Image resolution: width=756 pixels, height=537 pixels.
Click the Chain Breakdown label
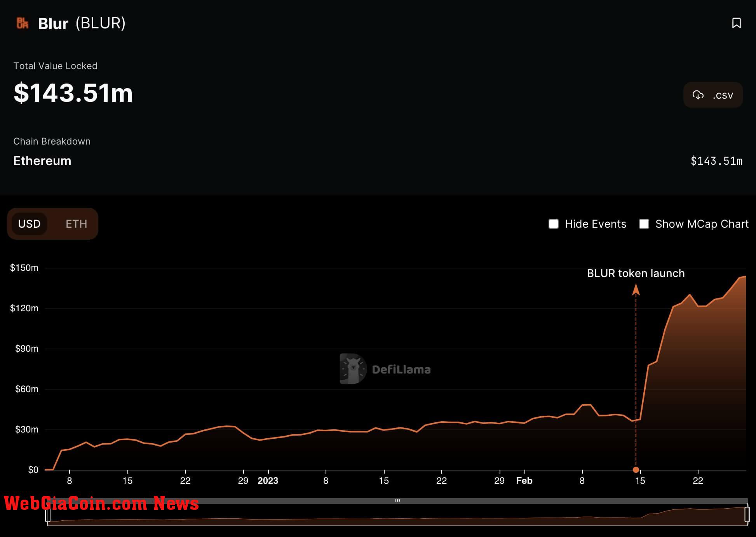pyautogui.click(x=52, y=141)
